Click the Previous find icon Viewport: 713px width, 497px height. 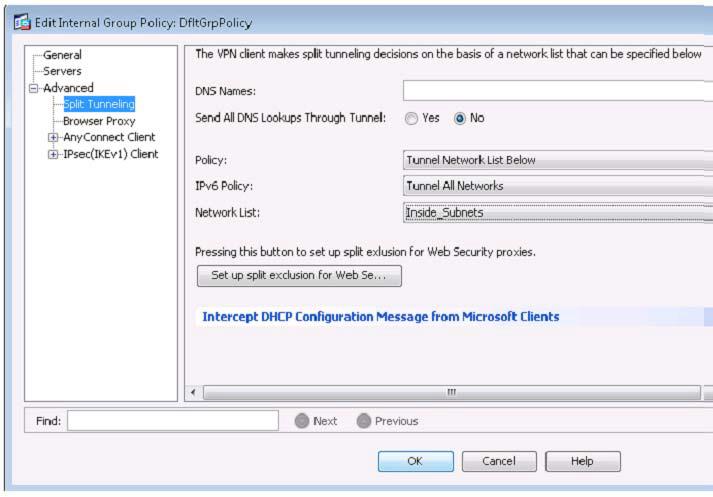tap(364, 421)
